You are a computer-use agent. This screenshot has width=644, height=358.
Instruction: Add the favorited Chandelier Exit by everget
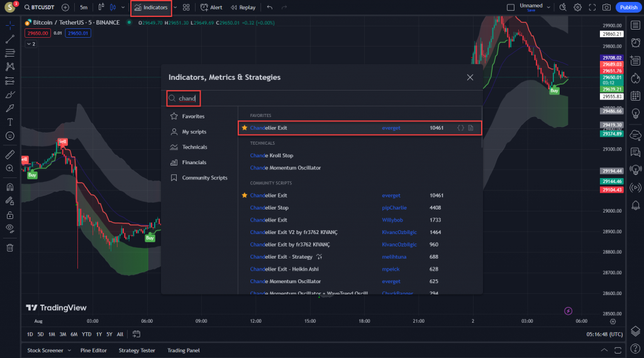(359, 128)
